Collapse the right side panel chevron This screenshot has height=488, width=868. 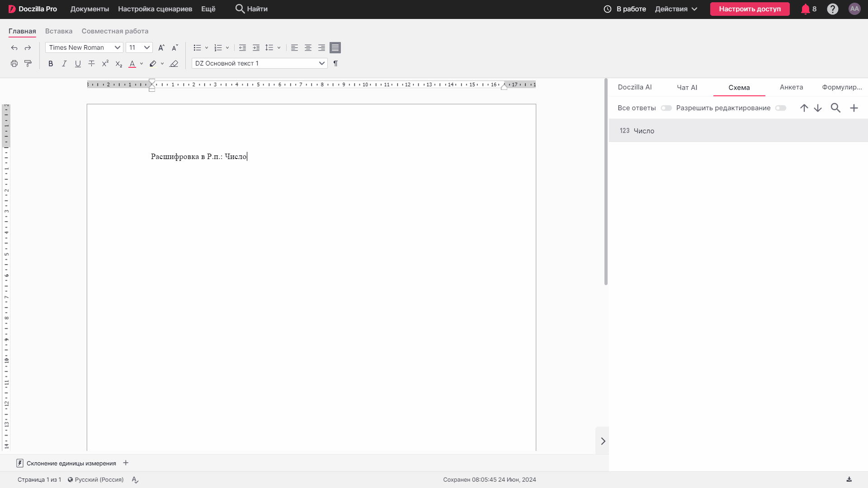tap(603, 441)
